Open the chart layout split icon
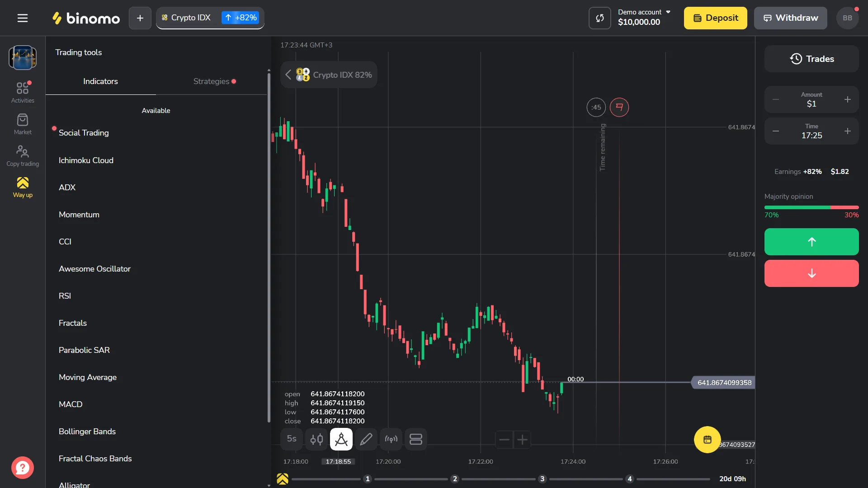Image resolution: width=868 pixels, height=488 pixels. click(x=416, y=439)
